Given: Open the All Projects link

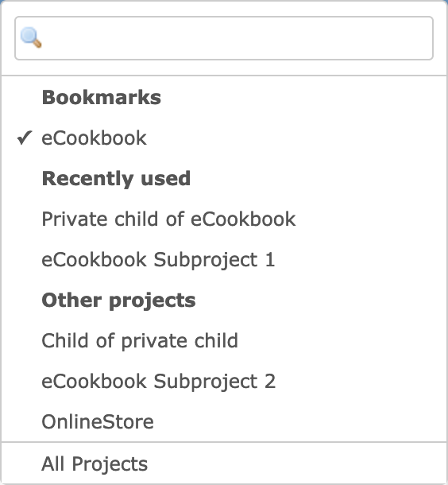Looking at the screenshot, I should point(95,464).
